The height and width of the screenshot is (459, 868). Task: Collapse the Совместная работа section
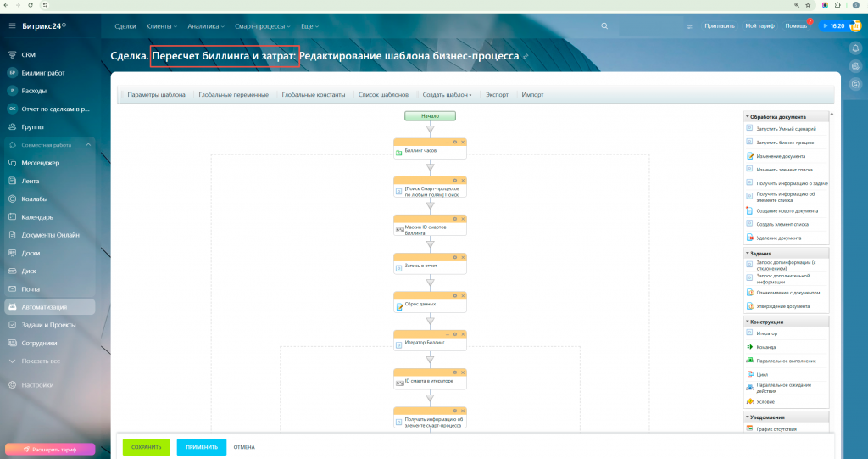[x=88, y=145]
